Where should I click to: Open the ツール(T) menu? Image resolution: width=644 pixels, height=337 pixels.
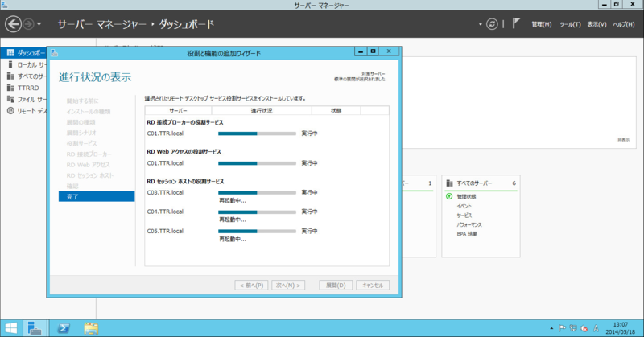(570, 25)
